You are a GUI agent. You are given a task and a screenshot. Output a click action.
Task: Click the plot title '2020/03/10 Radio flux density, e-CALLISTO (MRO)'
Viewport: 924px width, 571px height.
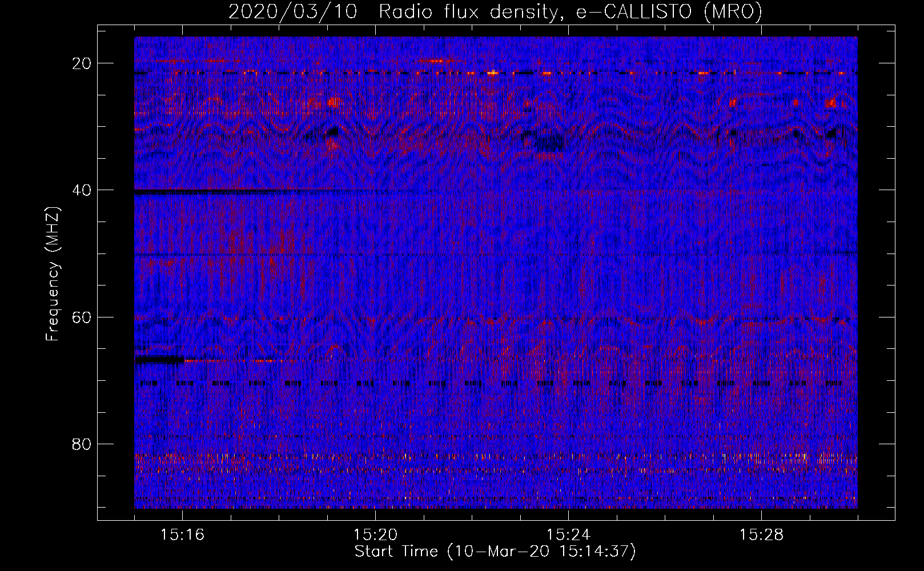(x=495, y=11)
